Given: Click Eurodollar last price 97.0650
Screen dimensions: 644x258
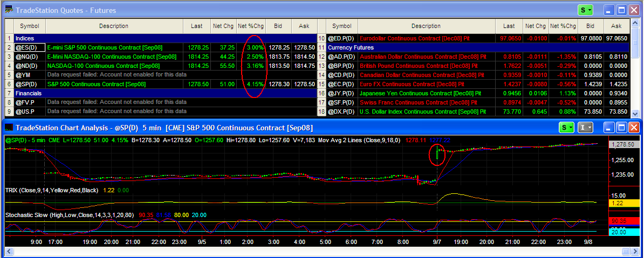Looking at the screenshot, I should [x=510, y=38].
